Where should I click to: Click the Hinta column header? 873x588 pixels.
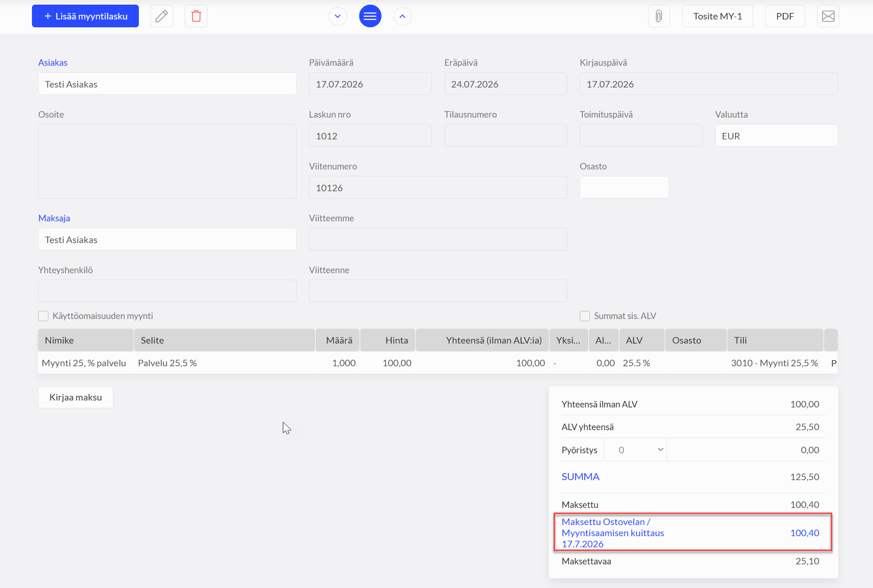tap(388, 340)
